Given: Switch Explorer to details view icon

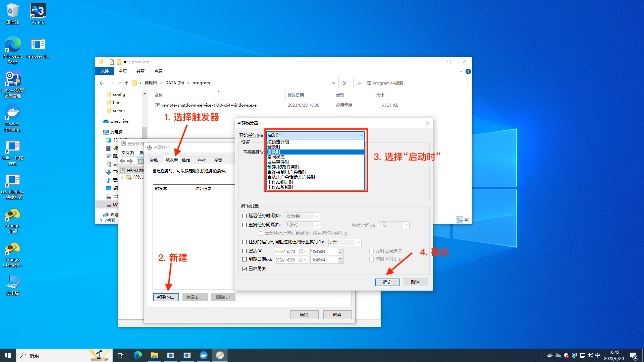Looking at the screenshot, I should (460, 220).
